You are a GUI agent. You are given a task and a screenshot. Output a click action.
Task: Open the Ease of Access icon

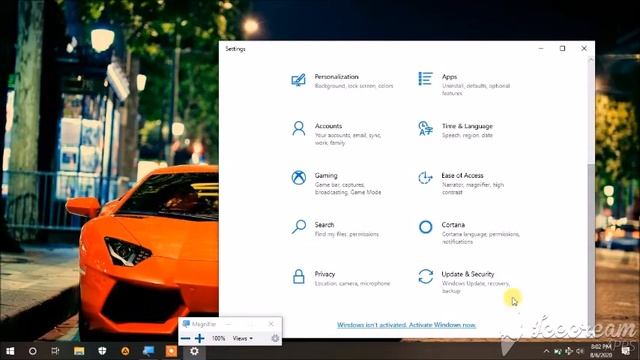pyautogui.click(x=425, y=178)
